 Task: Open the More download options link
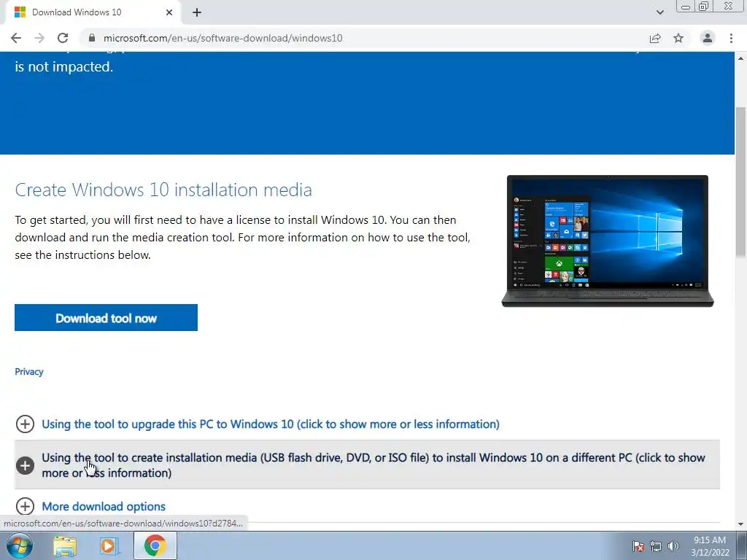104,506
